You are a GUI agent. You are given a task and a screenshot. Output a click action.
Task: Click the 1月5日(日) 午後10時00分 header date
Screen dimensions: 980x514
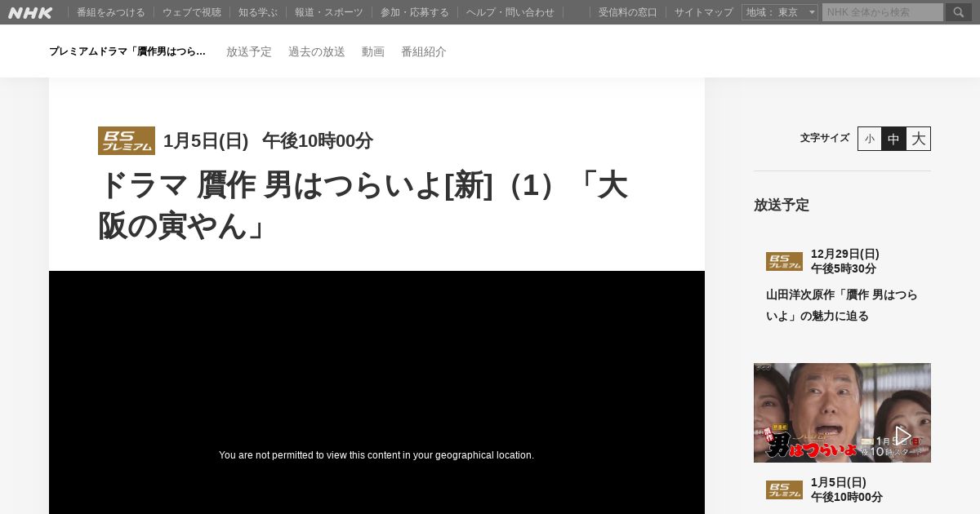[x=268, y=140]
